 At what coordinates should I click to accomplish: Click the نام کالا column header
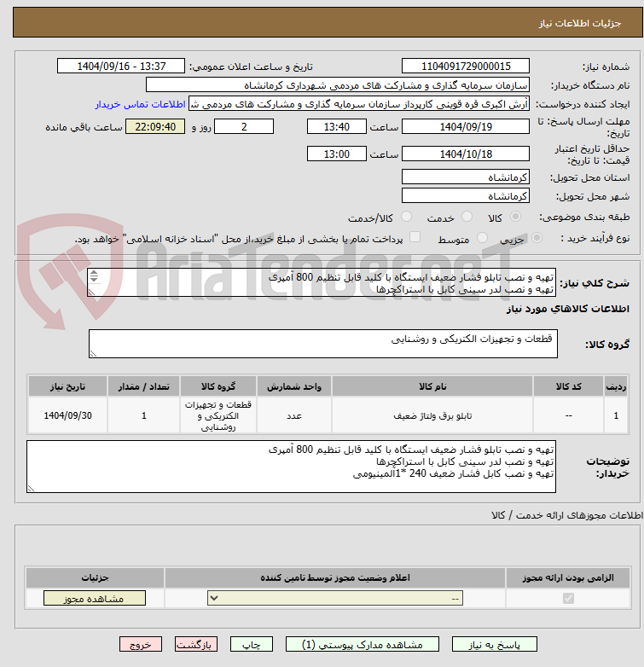[x=432, y=386]
